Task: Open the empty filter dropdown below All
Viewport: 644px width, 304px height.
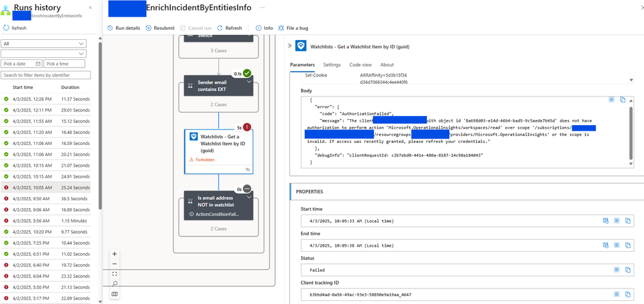Action: coord(44,53)
